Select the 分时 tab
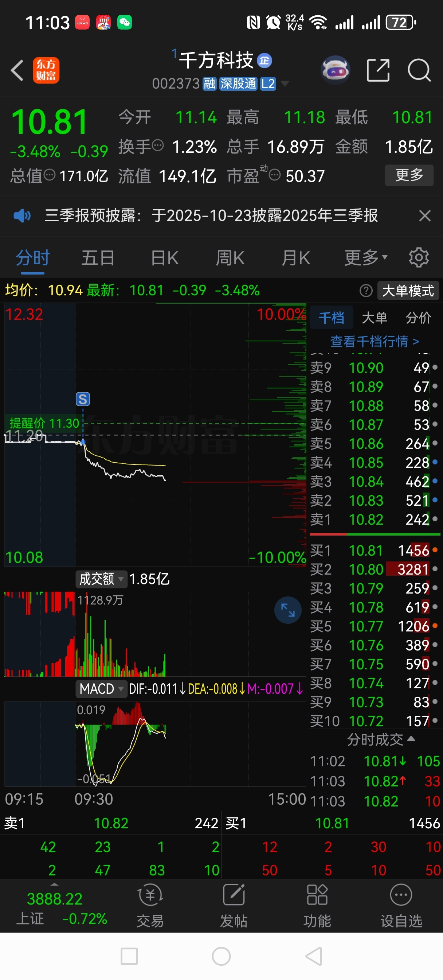This screenshot has height=980, width=443. pos(33,258)
